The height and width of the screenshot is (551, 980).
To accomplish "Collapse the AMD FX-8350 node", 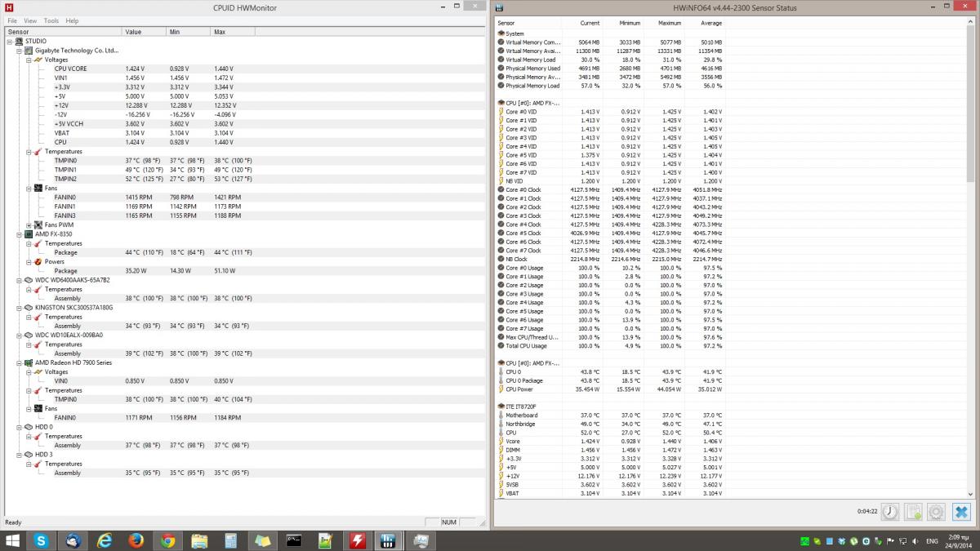I will point(19,234).
